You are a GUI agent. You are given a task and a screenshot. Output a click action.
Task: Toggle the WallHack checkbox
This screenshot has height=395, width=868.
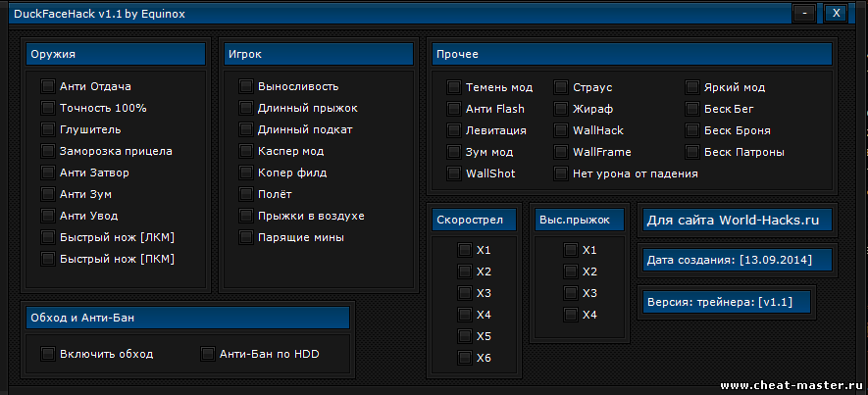(x=562, y=130)
